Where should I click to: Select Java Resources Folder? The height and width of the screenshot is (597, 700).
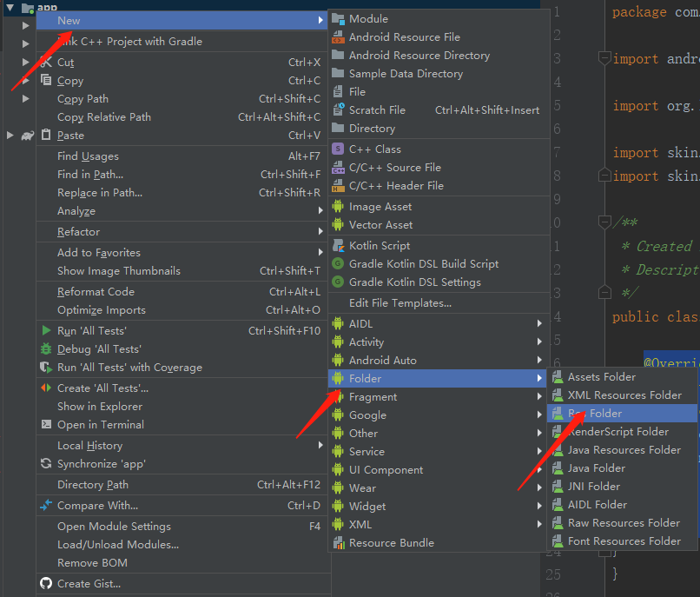[x=623, y=450]
